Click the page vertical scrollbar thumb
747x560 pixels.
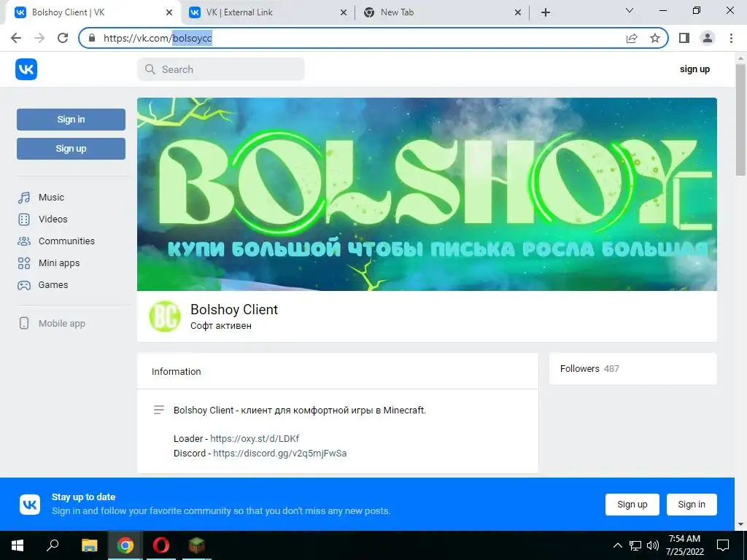[740, 119]
